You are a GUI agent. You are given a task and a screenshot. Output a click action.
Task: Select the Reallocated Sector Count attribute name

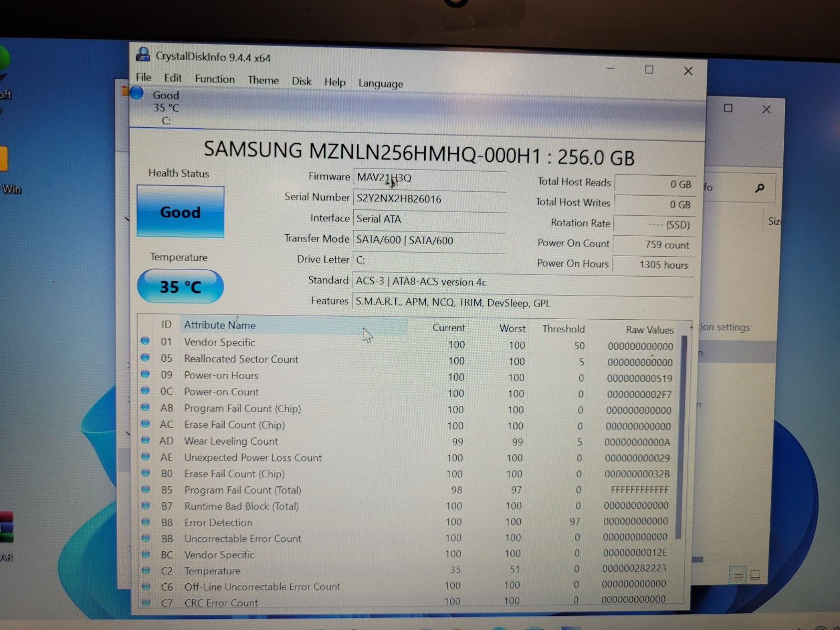click(241, 359)
